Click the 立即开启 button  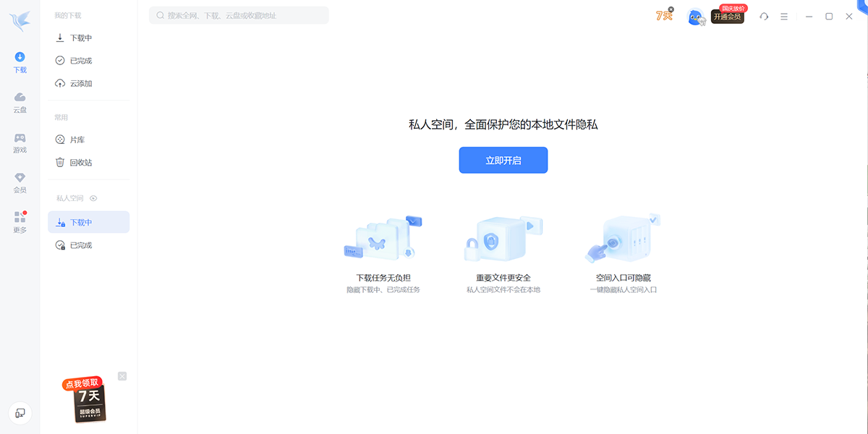[503, 160]
